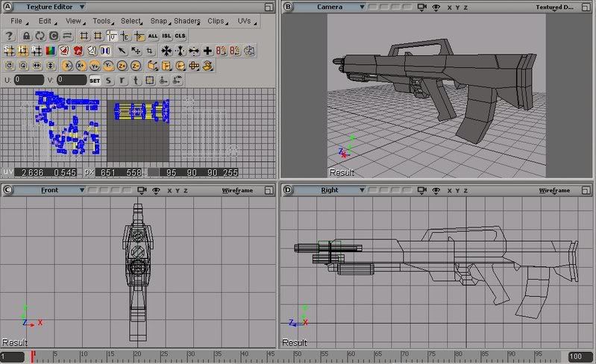Click the lock icon in Texture Editor
596x364 pixels.
point(26,36)
